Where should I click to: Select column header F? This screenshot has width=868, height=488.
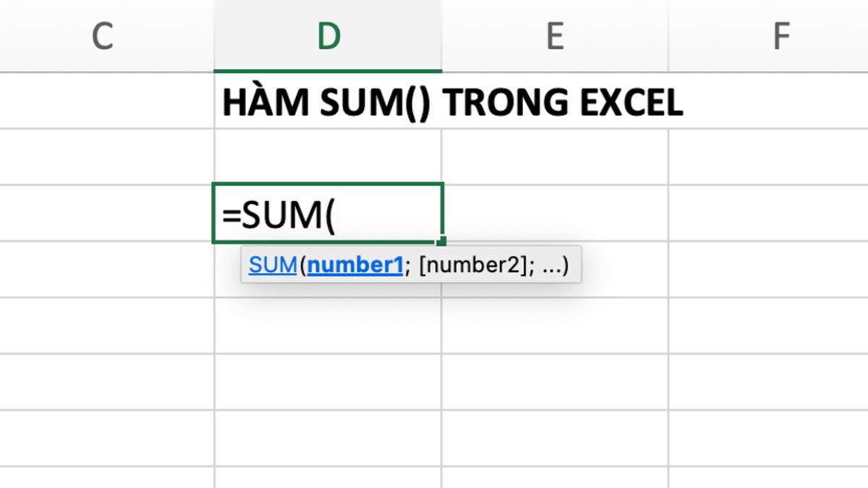click(x=780, y=35)
